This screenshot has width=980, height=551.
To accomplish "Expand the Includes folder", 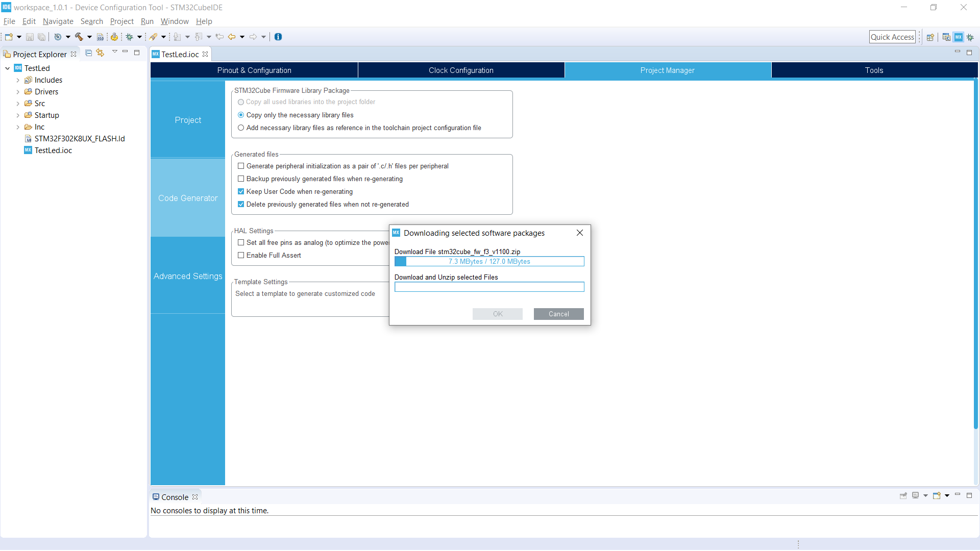I will click(18, 80).
